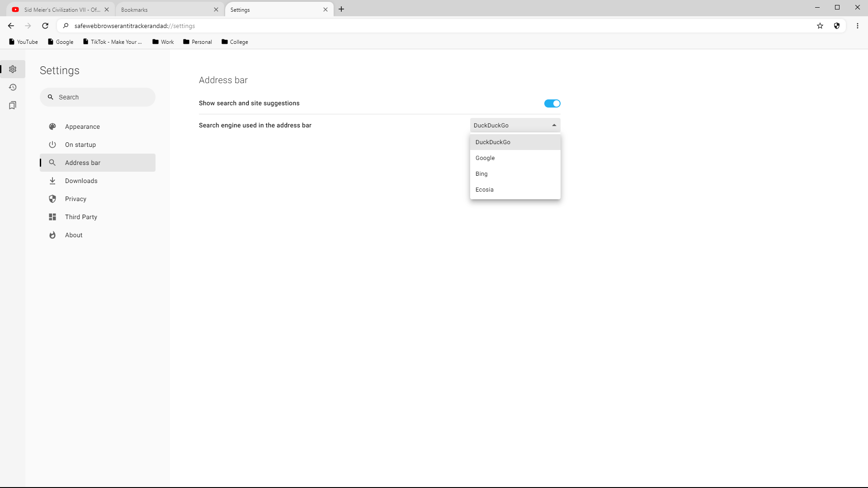Open the Privacy settings section
Viewport: 868px width, 488px height.
point(75,199)
